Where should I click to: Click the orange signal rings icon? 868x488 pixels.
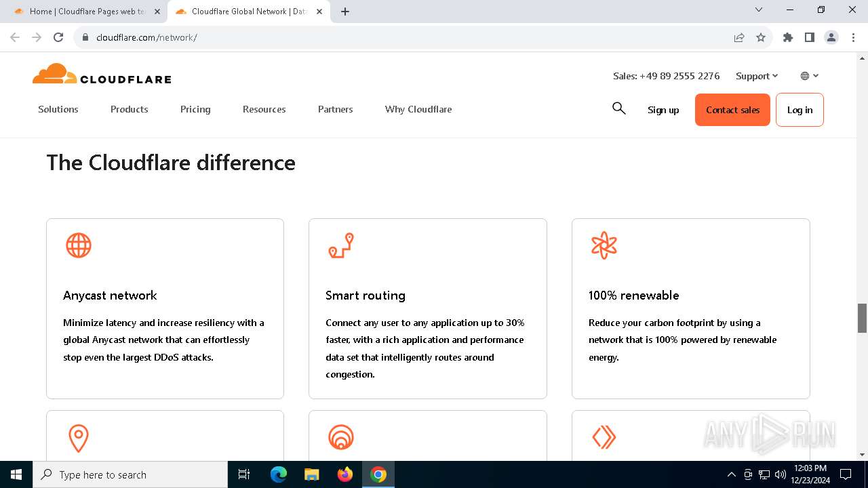341,437
